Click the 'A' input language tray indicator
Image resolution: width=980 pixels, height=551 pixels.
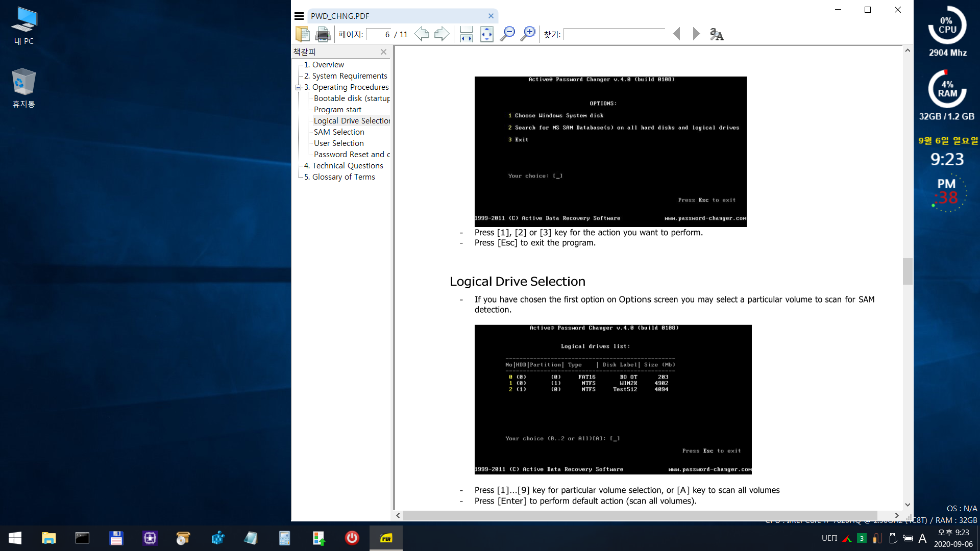point(922,538)
